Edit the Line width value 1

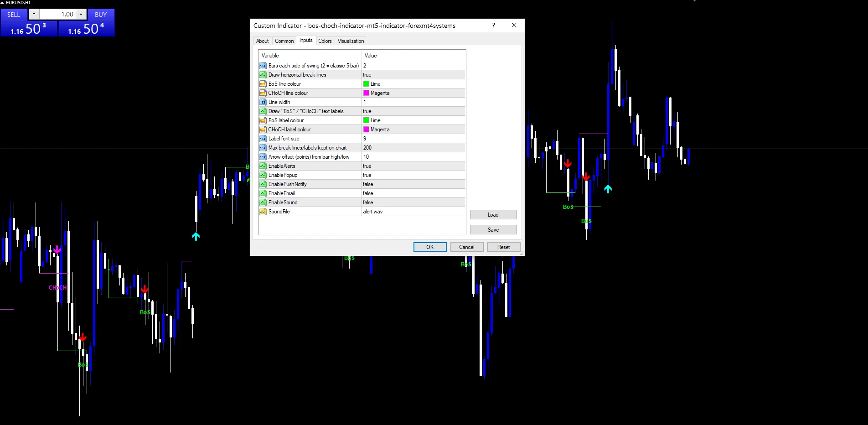(413, 102)
